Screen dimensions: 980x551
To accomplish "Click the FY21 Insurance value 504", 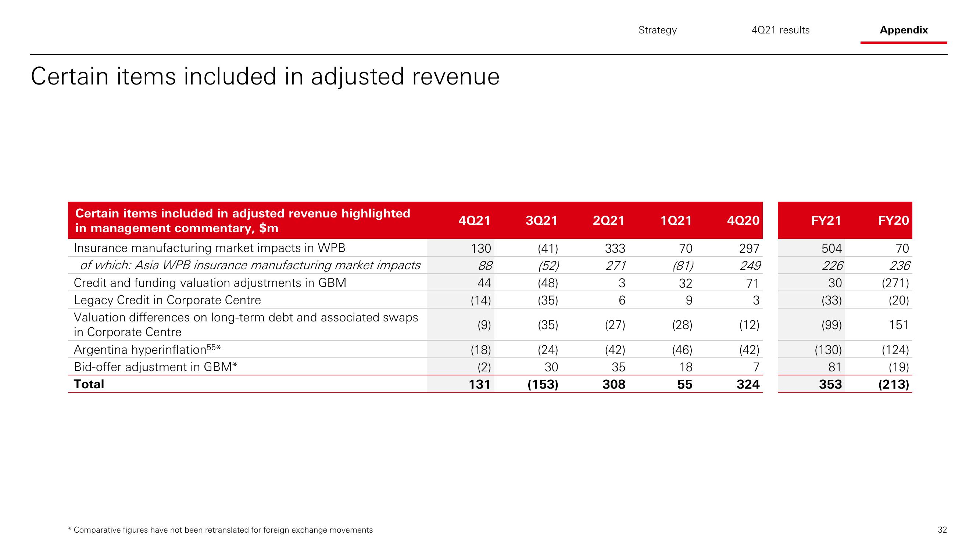I will click(x=831, y=248).
